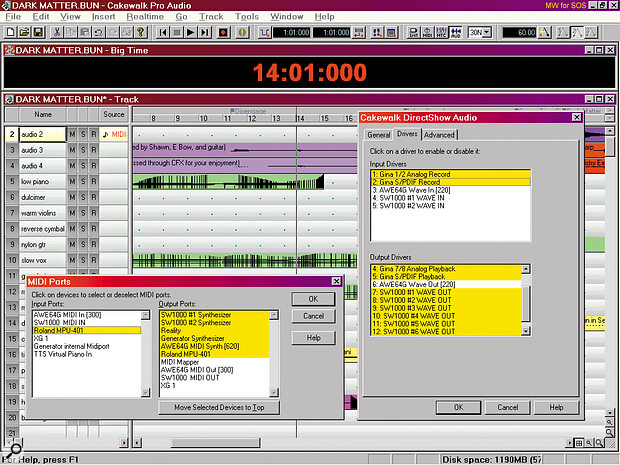The image size is (620, 465).
Task: Click Cancel in Cakewalk DirectShow Audio dialog
Action: (508, 407)
